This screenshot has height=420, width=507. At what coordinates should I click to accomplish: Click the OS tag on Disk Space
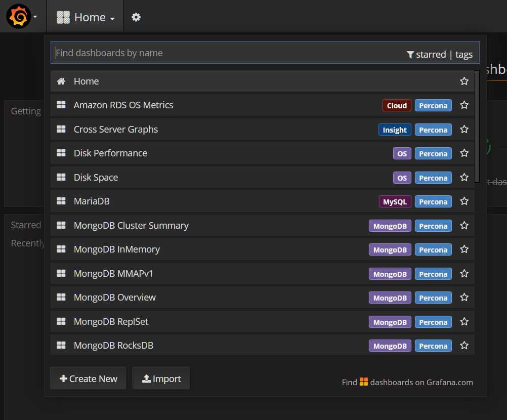point(402,178)
